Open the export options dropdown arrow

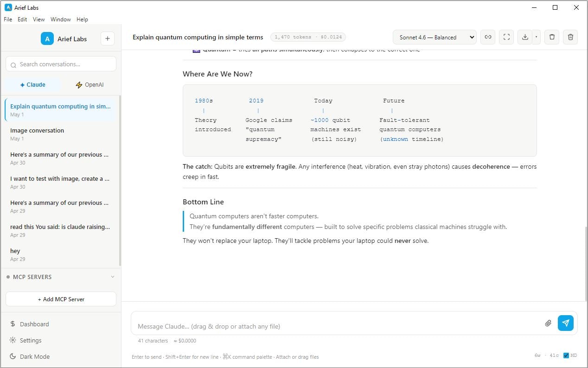pos(536,37)
